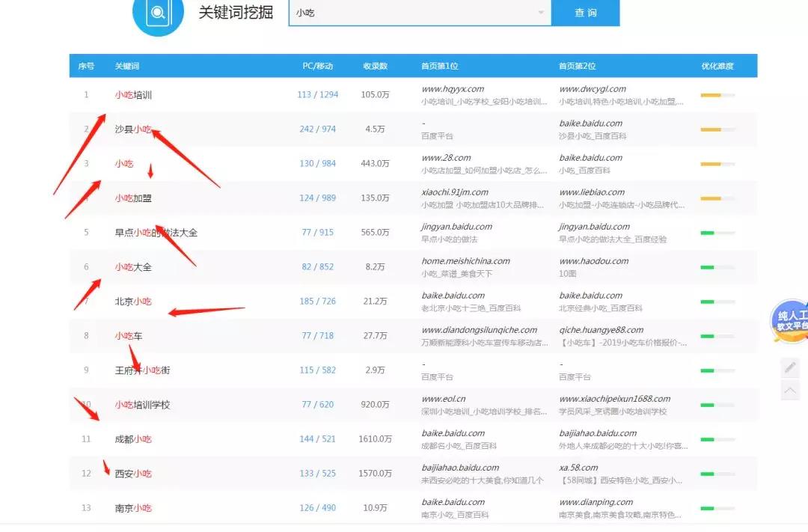The image size is (808, 532).
Task: Click the yellow difficulty bar for 小吃培训
Action: [711, 96]
